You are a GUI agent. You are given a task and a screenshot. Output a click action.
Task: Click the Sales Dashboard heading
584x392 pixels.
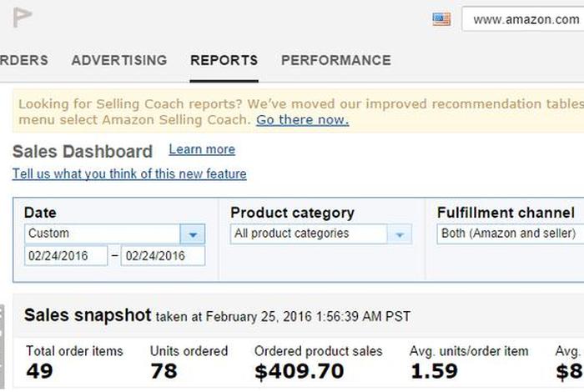click(x=83, y=152)
